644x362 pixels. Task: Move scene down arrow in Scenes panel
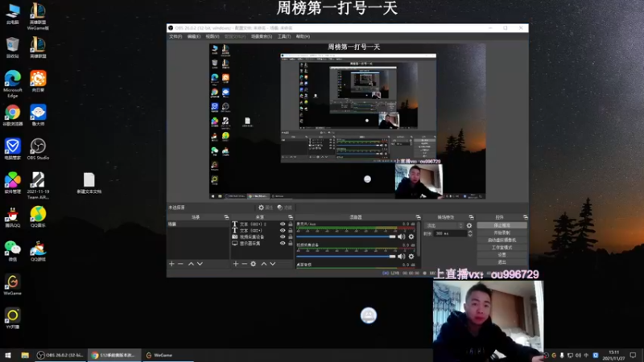[x=200, y=264]
